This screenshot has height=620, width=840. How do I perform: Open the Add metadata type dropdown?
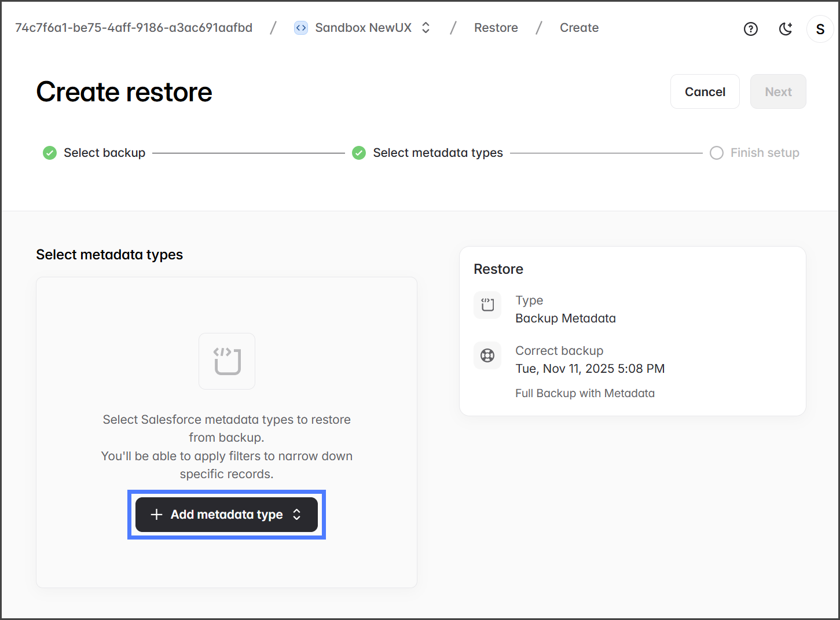[226, 515]
